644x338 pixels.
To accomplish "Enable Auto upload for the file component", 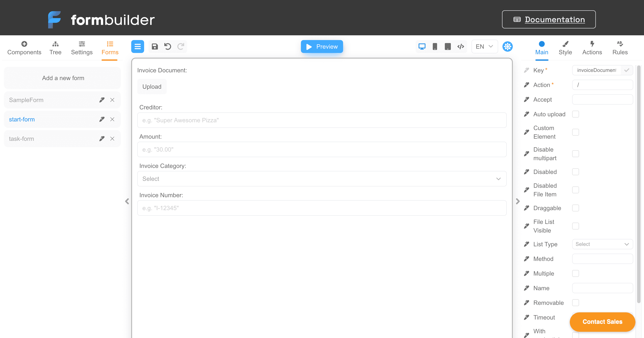I will (x=576, y=114).
